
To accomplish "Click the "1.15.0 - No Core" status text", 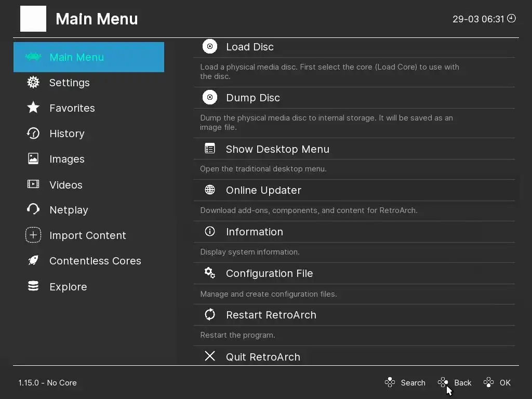I will pos(47,383).
